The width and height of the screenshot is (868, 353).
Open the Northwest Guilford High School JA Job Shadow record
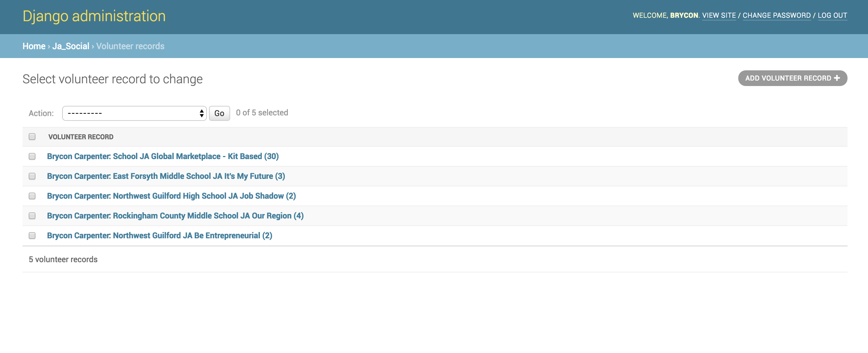coord(171,196)
